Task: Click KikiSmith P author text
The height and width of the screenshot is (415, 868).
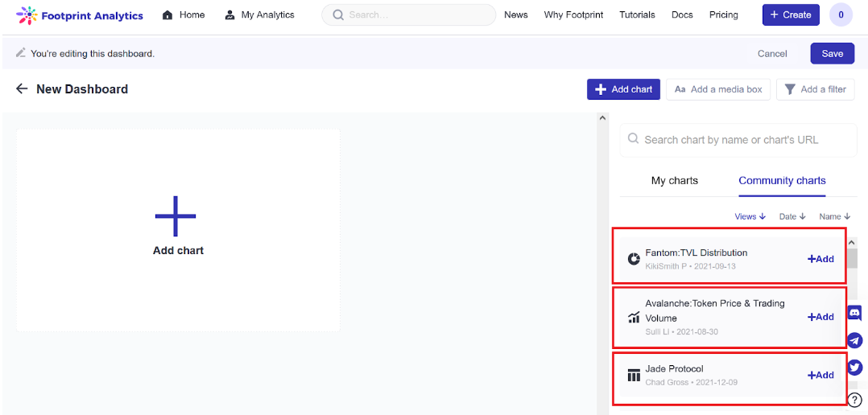Action: pyautogui.click(x=666, y=265)
